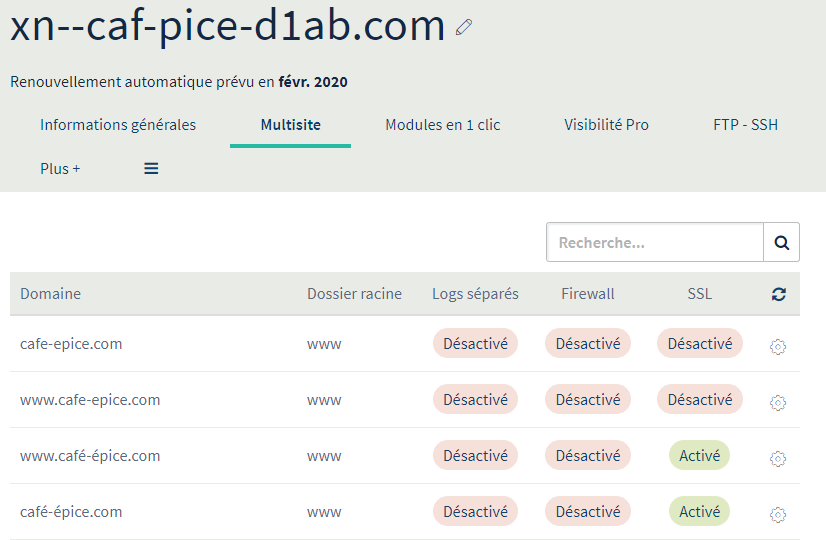Toggle SSL status badge for cafe-epice.com
Image resolution: width=826 pixels, height=540 pixels.
coord(699,344)
